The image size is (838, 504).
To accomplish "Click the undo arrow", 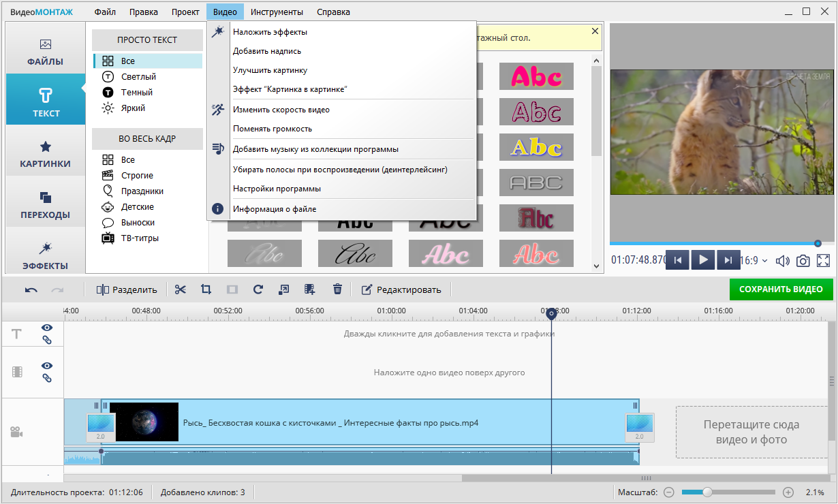I will pyautogui.click(x=31, y=289).
